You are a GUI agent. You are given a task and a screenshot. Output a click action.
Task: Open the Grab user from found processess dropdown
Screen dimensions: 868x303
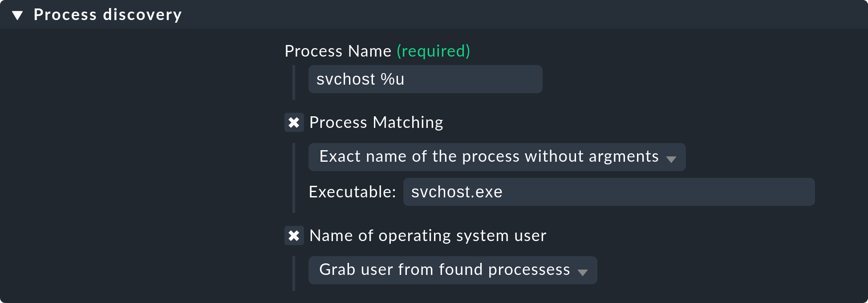[x=452, y=270]
